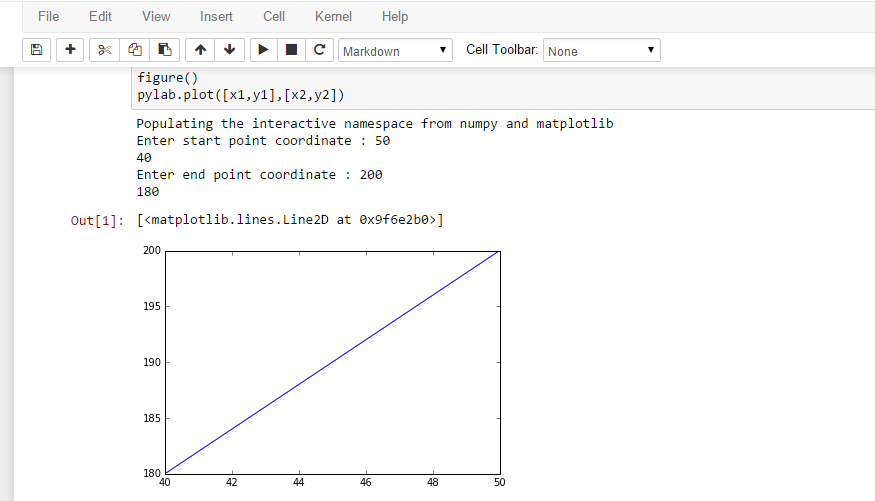
Task: Restart the kernel with circular arrow icon
Action: click(320, 50)
